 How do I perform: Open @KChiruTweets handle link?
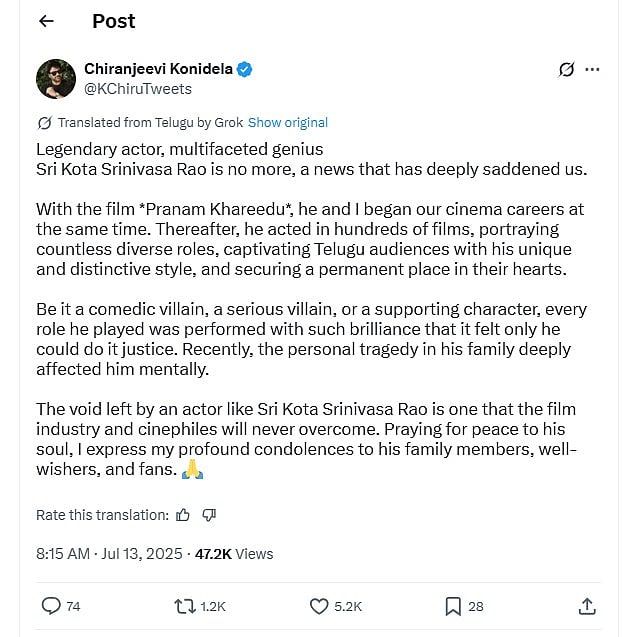click(138, 89)
